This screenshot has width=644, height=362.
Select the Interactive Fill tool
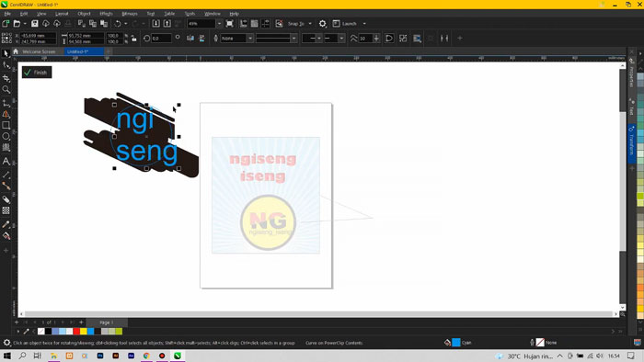coord(6,236)
